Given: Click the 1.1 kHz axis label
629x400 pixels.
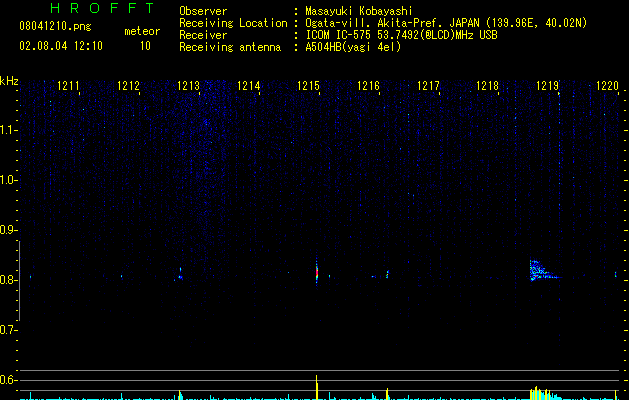Looking at the screenshot, I should point(8,130).
